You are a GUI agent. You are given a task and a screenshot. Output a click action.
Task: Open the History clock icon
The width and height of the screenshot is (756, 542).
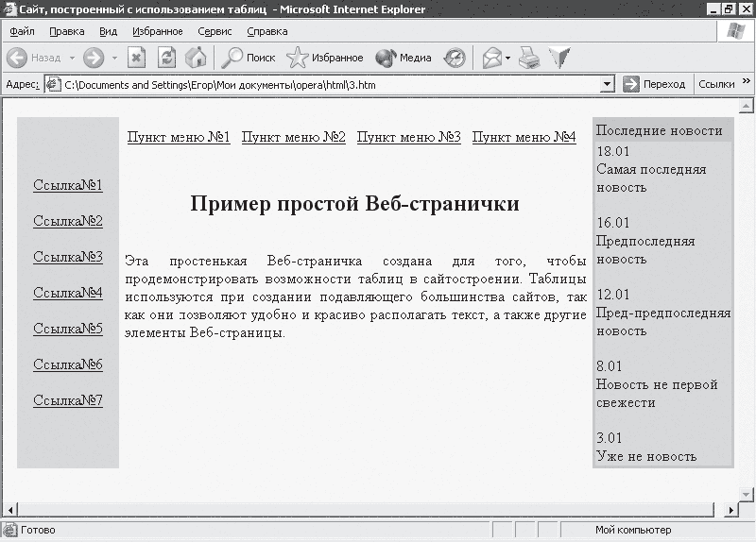click(455, 58)
